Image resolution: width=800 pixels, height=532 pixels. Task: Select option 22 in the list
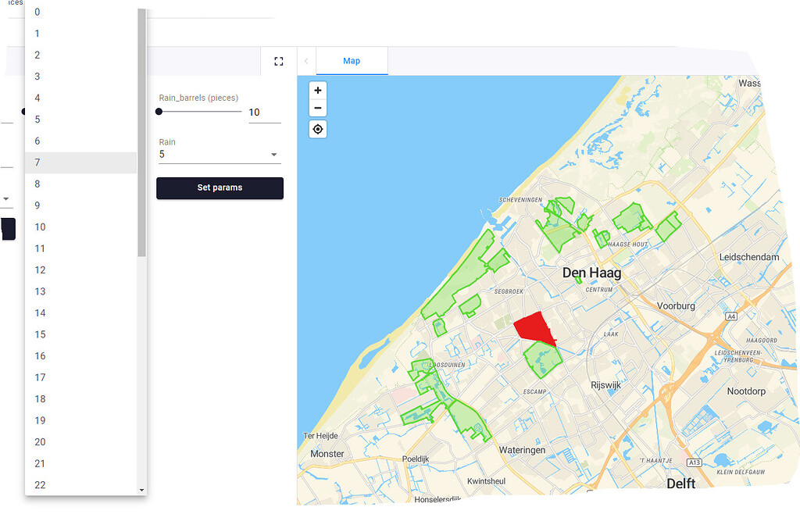click(81, 485)
